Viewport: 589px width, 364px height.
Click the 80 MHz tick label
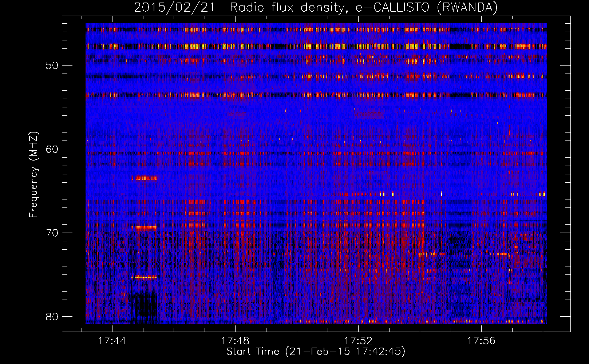click(52, 317)
